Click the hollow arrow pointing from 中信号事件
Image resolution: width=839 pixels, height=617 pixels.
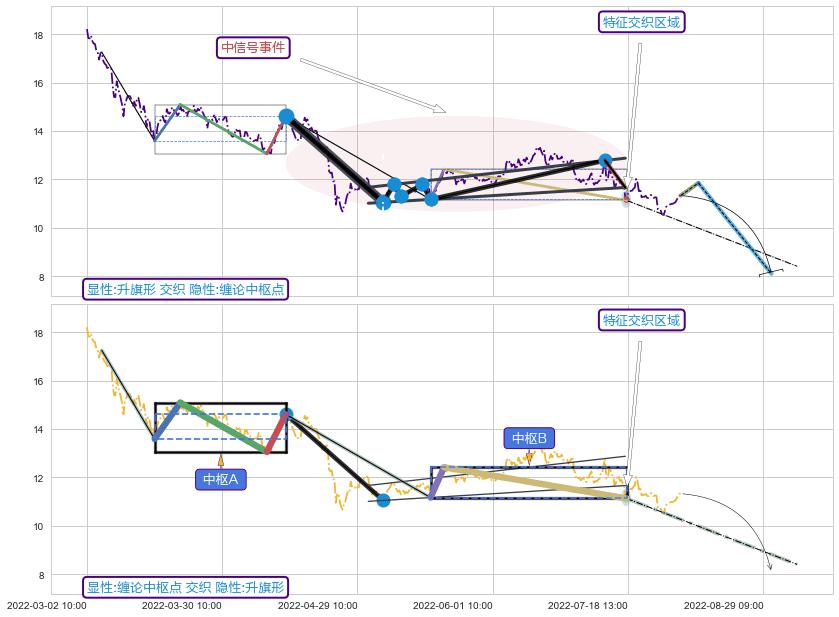coord(372,85)
